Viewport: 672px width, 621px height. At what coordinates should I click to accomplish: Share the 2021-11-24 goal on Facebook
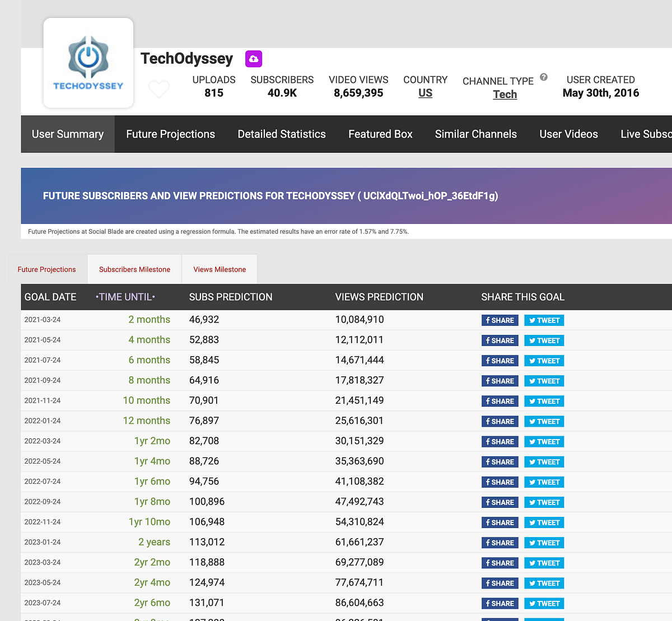[x=500, y=401]
